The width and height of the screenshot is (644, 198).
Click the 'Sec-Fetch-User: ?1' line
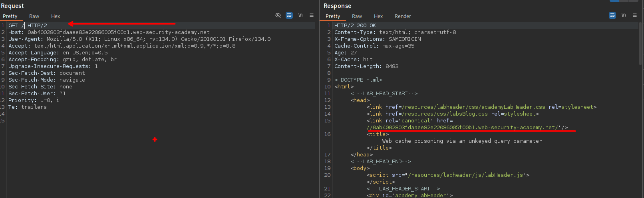37,93
